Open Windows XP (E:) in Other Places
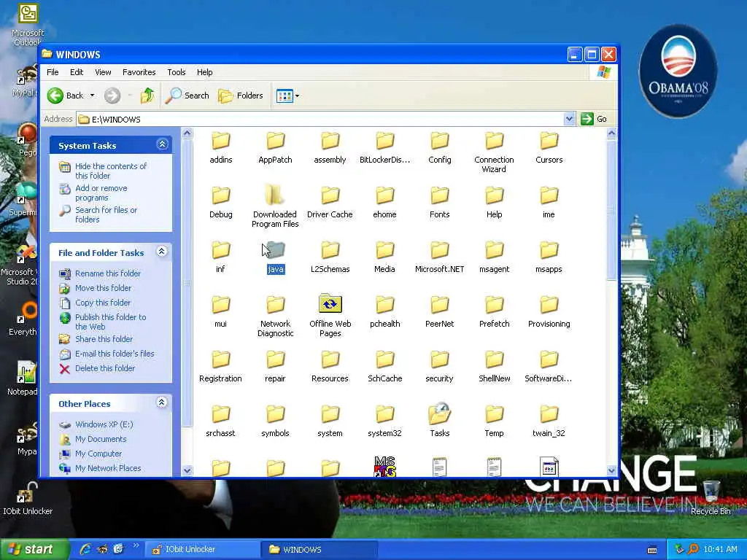The width and height of the screenshot is (747, 560). coord(104,424)
